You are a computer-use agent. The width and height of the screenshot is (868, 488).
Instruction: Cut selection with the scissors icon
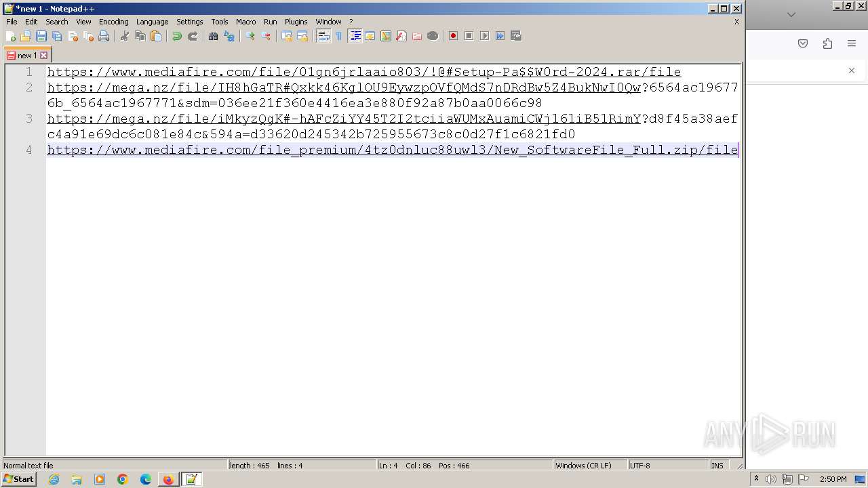125,36
